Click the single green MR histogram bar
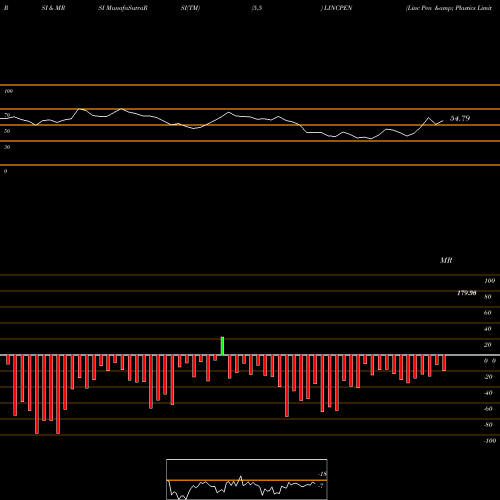500x500 pixels. pos(222,346)
